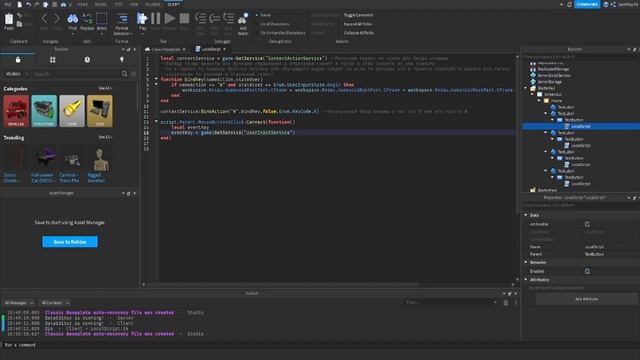Open the All Contexts output filter dropdown
The image size is (640, 360).
tap(55, 303)
